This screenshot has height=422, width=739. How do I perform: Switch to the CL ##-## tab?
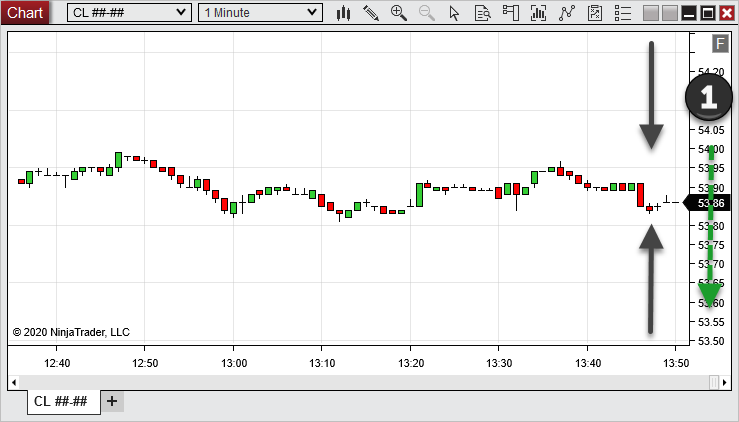coord(60,401)
